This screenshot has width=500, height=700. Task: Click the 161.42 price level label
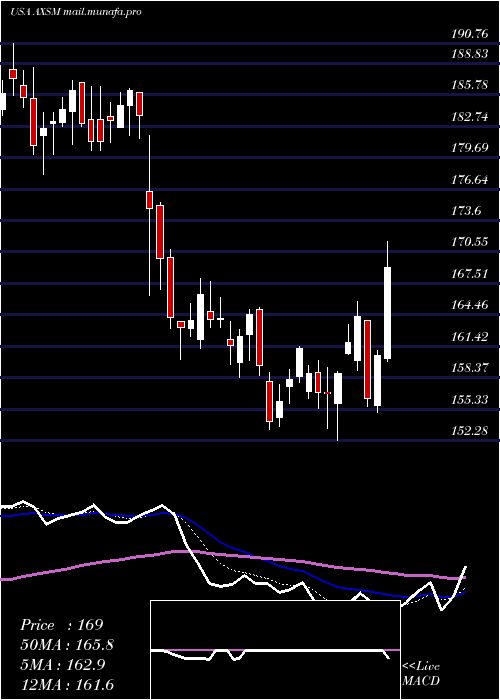pos(469,337)
